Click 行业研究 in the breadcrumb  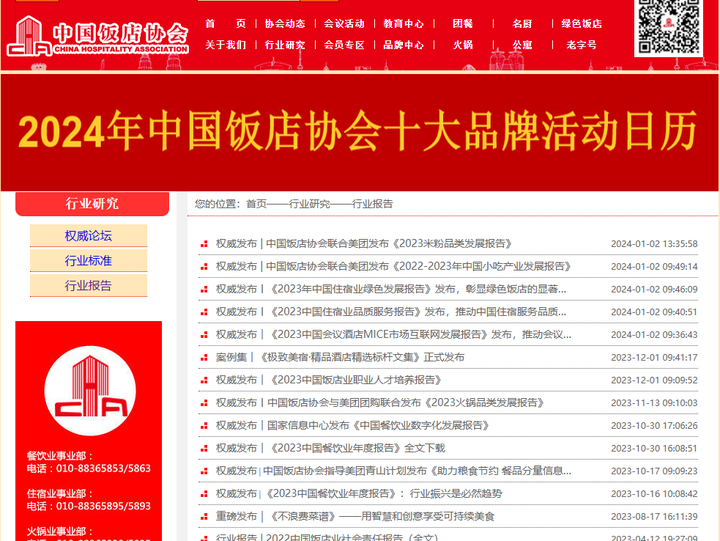click(x=309, y=204)
